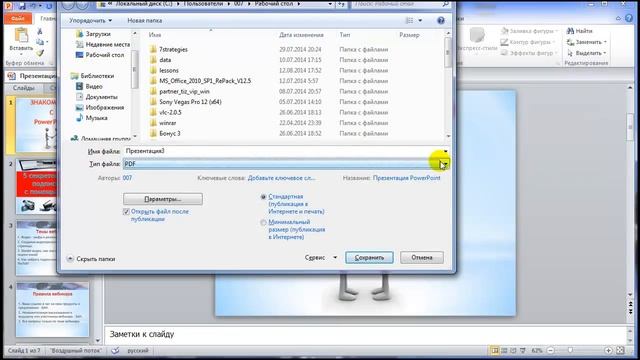Viewport: 640px width, 360px height.
Task: Open the help icon in save dialog
Action: click(441, 20)
